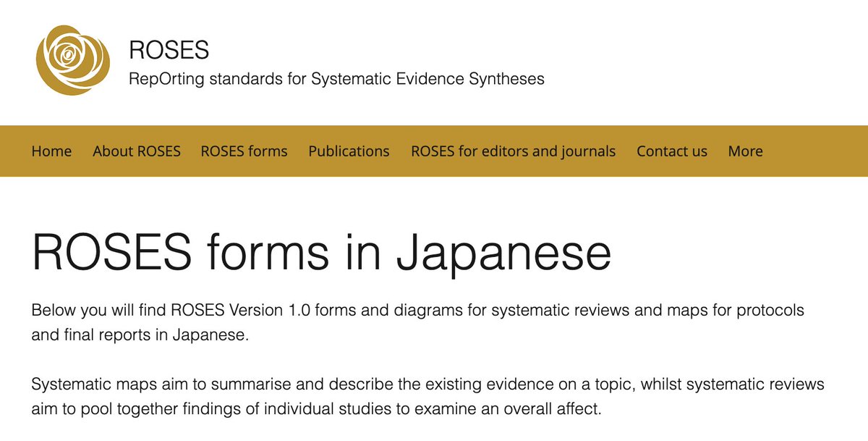Image resolution: width=868 pixels, height=441 pixels.
Task: Open ROSES for editors and journals
Action: tap(513, 151)
